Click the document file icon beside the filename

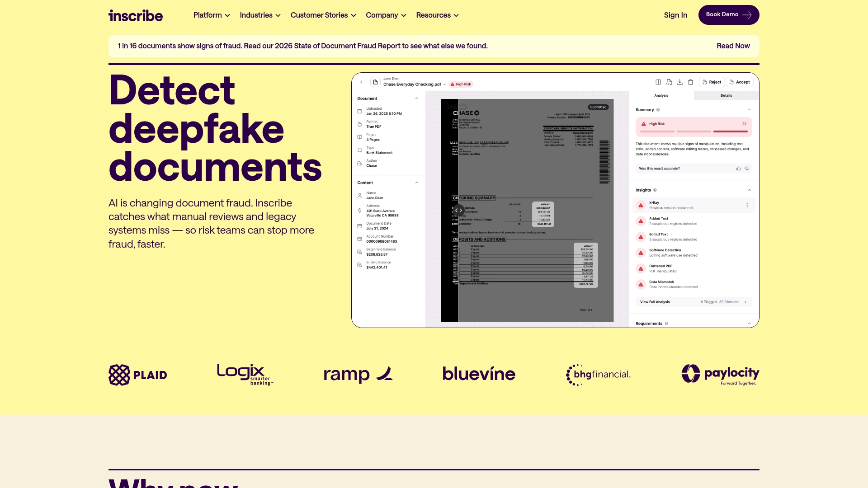[x=375, y=82]
